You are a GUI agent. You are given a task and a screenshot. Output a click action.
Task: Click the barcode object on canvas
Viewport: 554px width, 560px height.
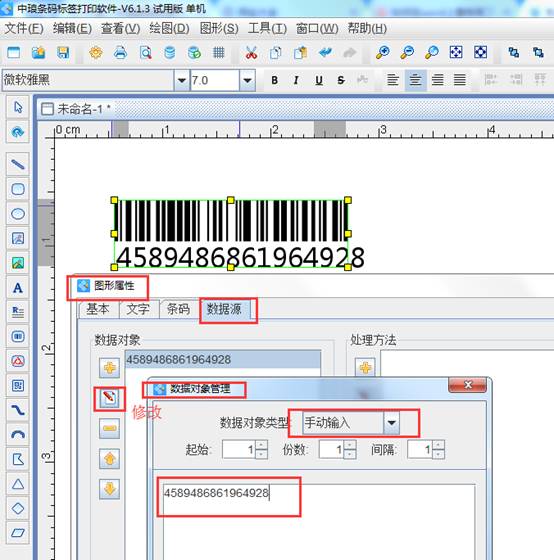point(231,234)
